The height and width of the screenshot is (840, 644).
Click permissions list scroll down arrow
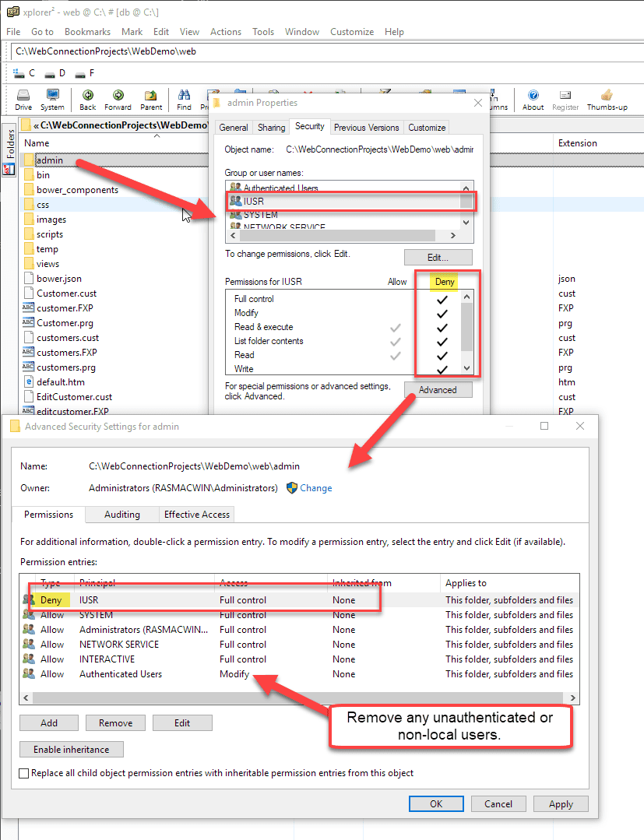pyautogui.click(x=466, y=368)
